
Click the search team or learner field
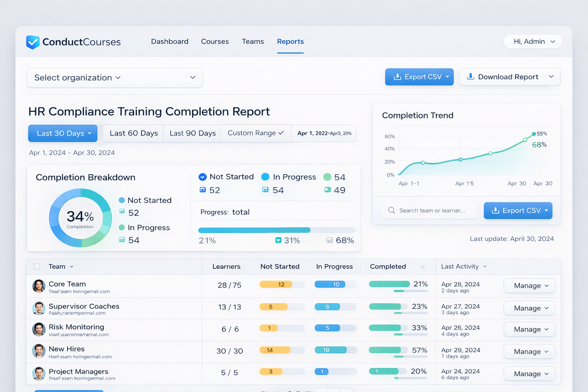[x=429, y=210]
